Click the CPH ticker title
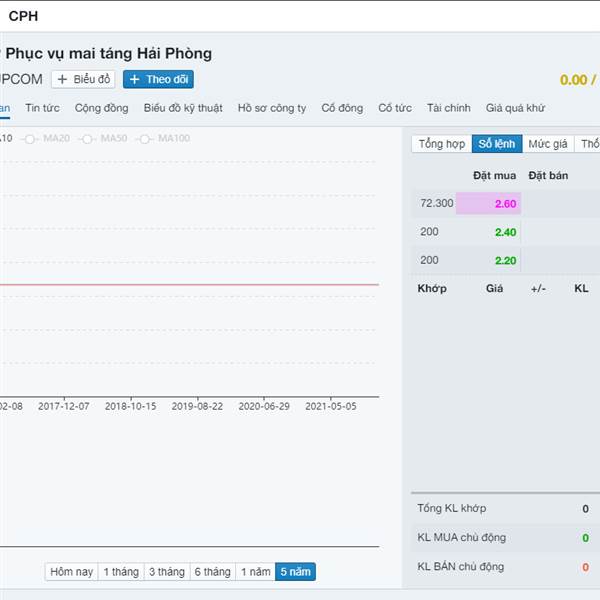Screen dimensions: 600x600 coord(23,16)
